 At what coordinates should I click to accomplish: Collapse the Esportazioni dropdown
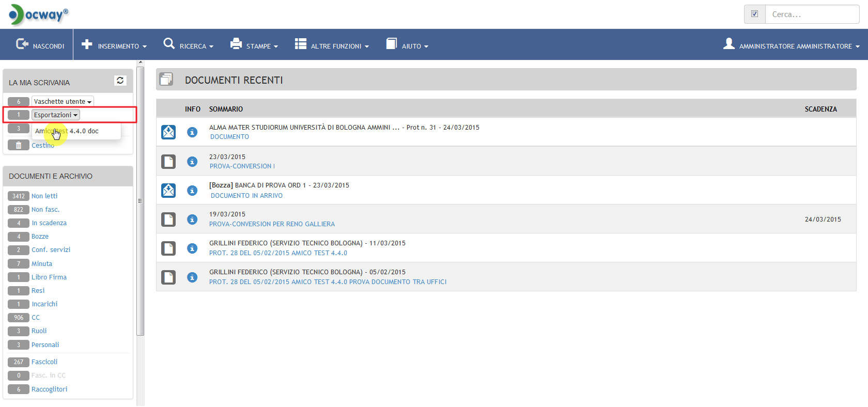pyautogui.click(x=56, y=115)
